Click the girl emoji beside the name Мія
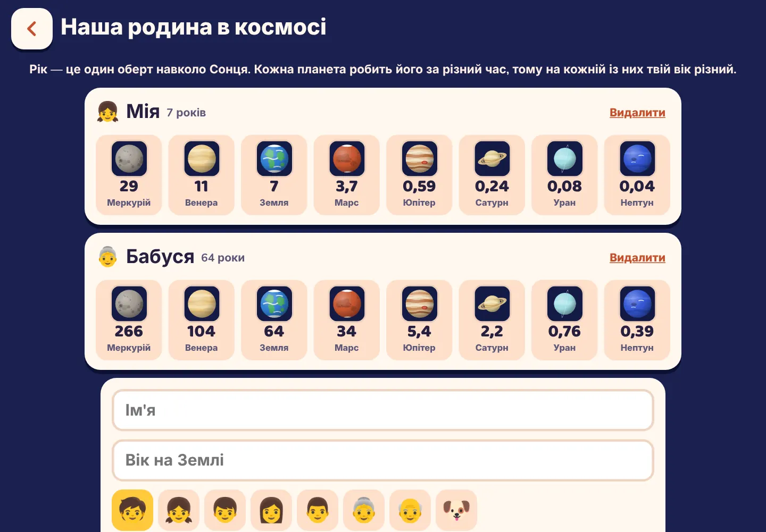The image size is (766, 532). 107,112
